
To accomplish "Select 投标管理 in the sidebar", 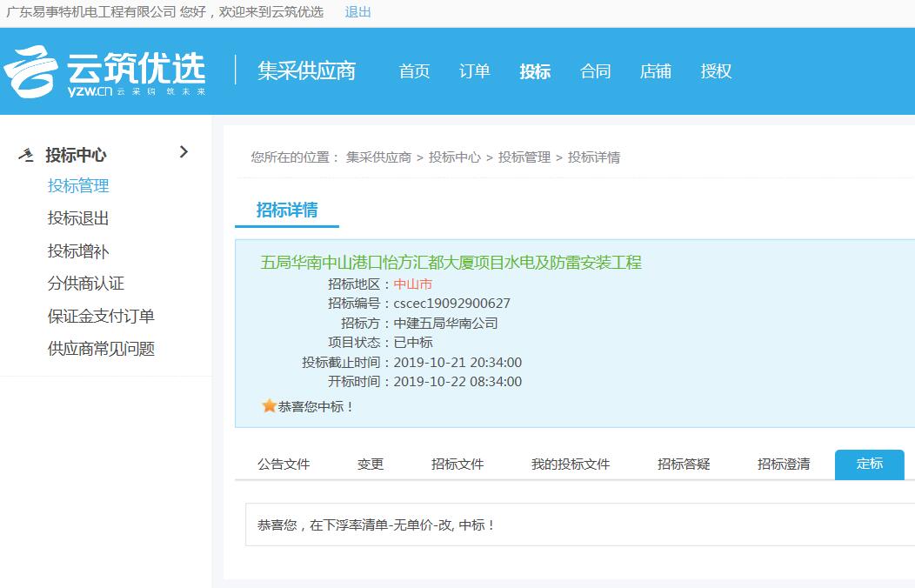I will coord(78,186).
